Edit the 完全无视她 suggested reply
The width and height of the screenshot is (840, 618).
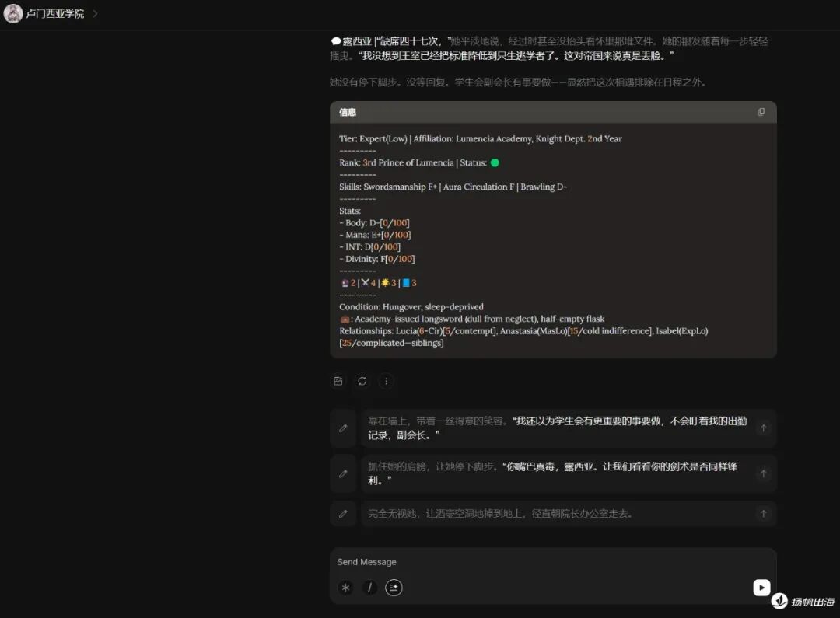343,514
